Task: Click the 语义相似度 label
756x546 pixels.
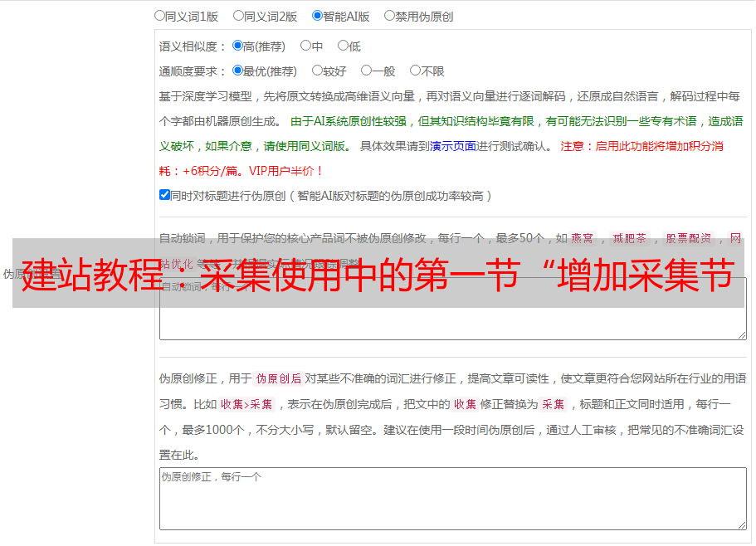Action: pyautogui.click(x=193, y=46)
